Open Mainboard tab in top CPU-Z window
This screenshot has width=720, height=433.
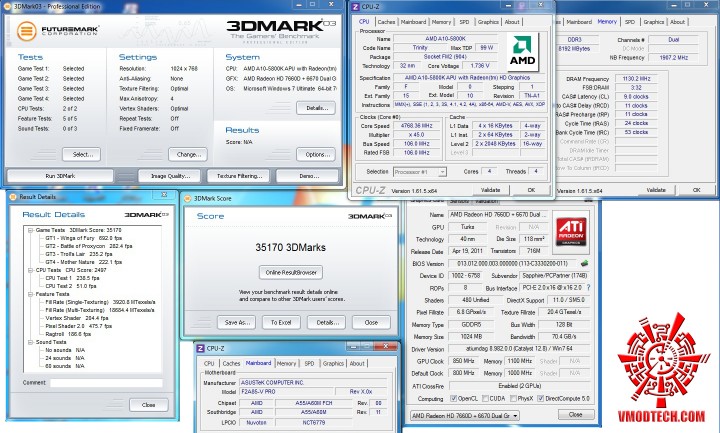tap(413, 22)
